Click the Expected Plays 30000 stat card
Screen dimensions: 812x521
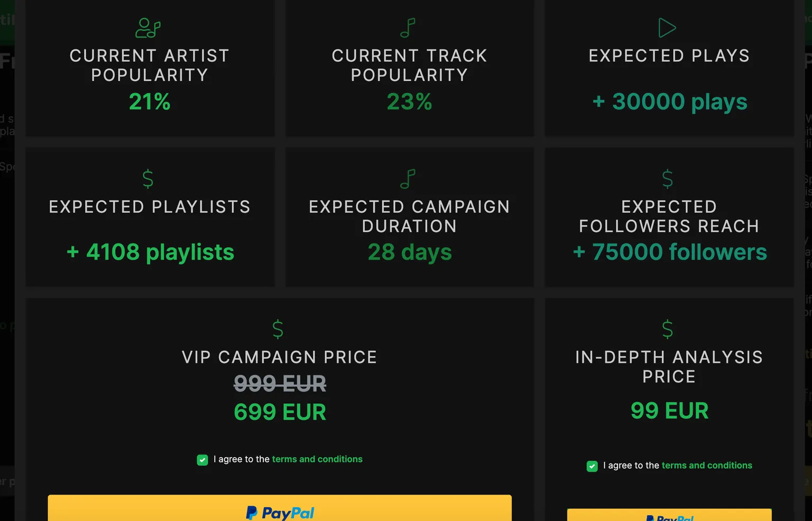[669, 68]
